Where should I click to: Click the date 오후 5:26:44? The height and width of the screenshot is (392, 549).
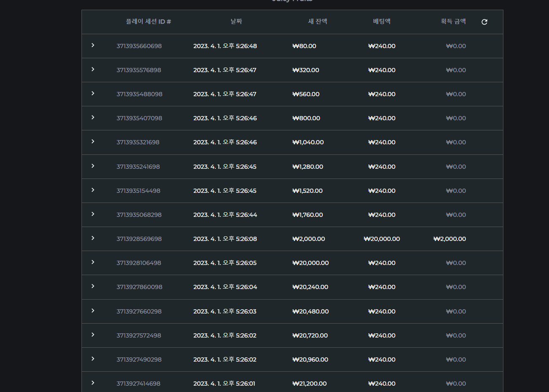(225, 215)
